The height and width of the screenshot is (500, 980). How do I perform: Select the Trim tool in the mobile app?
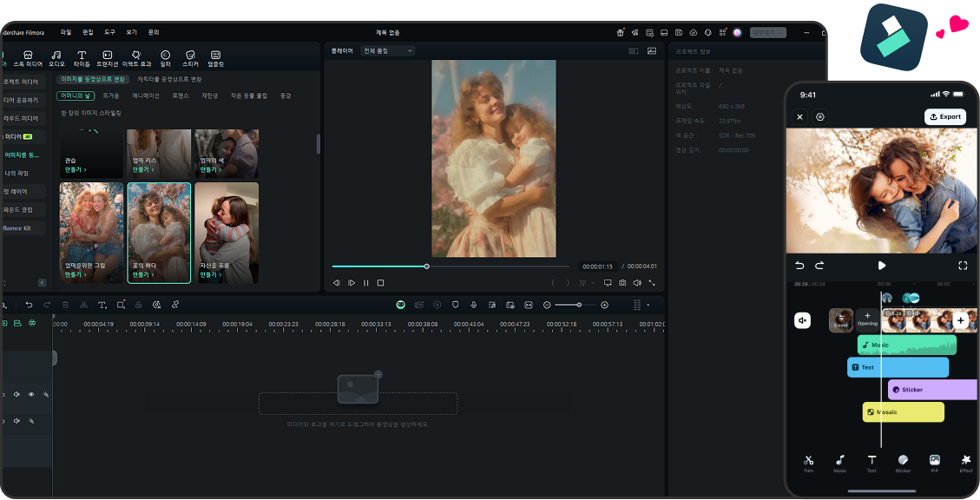(x=809, y=464)
